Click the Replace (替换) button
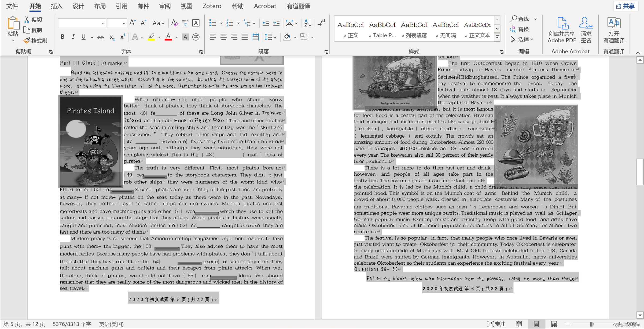644x329 pixels. click(520, 29)
